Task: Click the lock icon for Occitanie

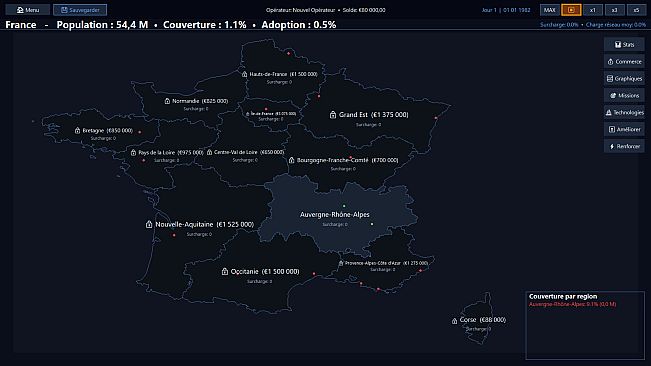Action: pos(225,271)
